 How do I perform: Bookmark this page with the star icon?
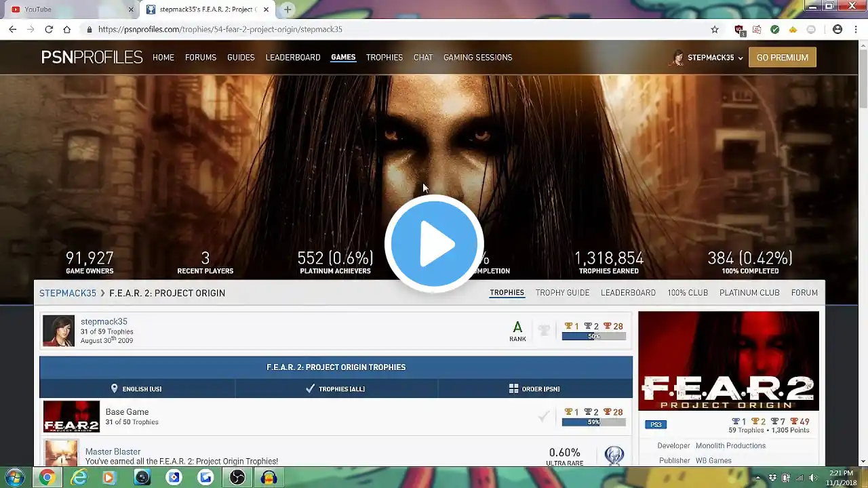[x=715, y=29]
